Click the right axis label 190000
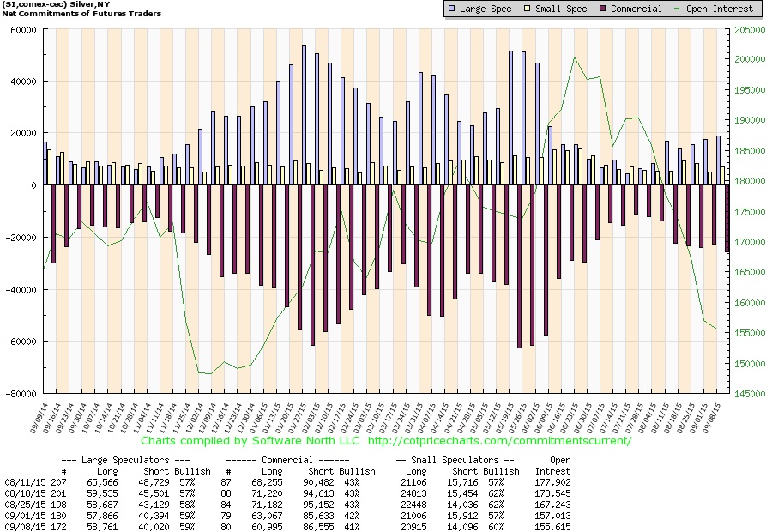The height and width of the screenshot is (532, 772). tap(750, 121)
